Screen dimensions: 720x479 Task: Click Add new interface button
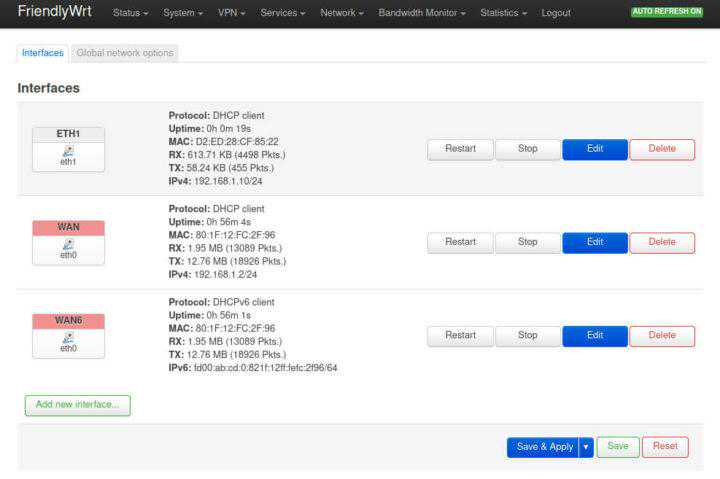tap(77, 405)
